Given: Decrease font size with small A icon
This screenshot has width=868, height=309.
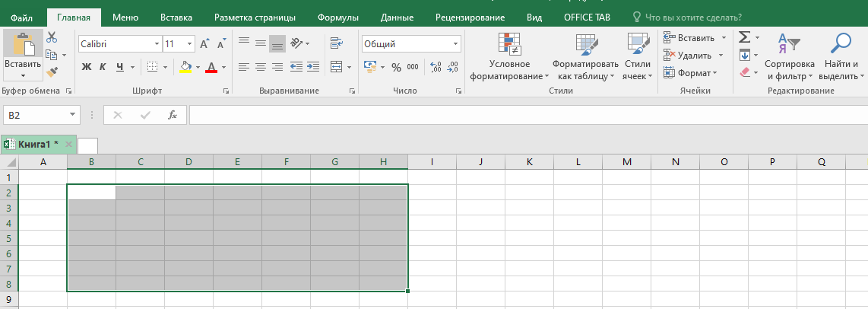Looking at the screenshot, I should 221,44.
